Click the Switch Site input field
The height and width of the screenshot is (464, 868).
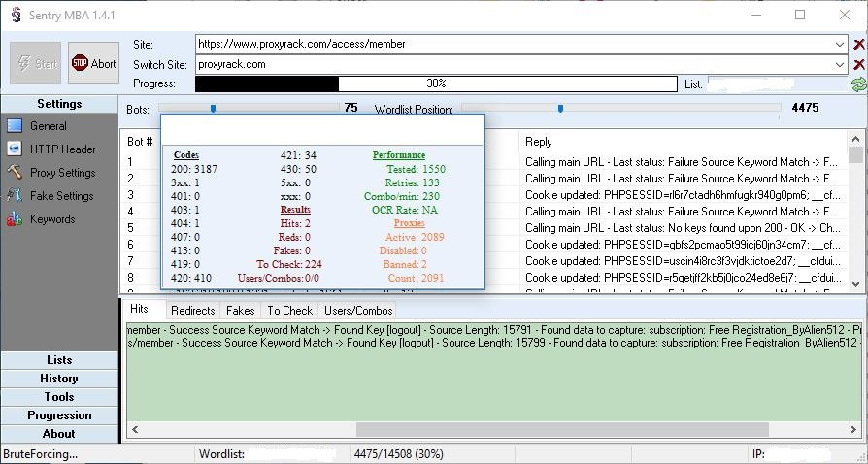pos(514,65)
